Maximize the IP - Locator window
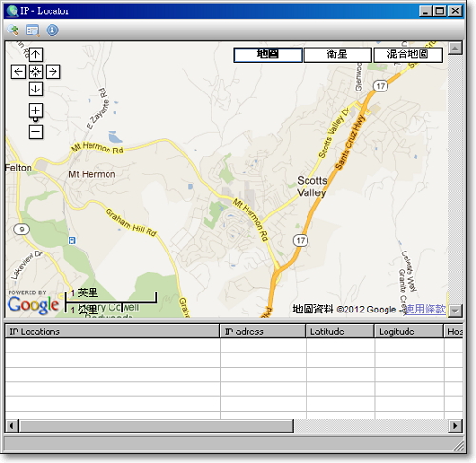 click(440, 11)
